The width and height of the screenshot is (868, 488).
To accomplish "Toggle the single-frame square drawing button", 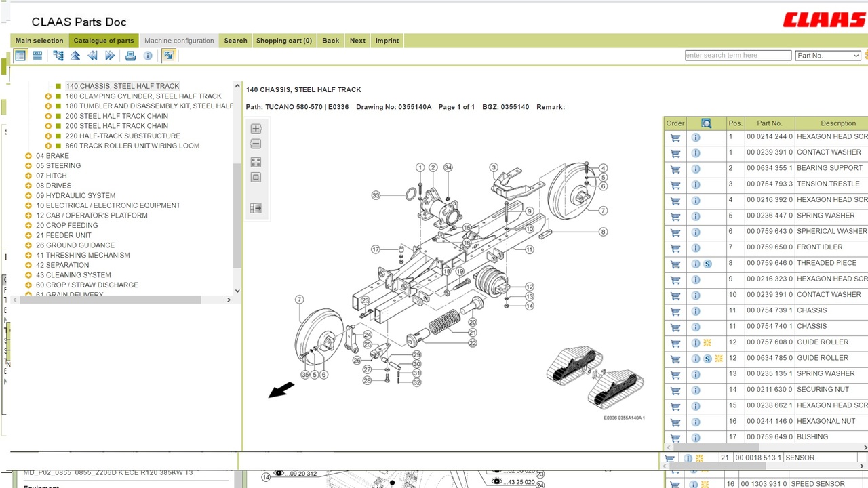I will pyautogui.click(x=256, y=178).
